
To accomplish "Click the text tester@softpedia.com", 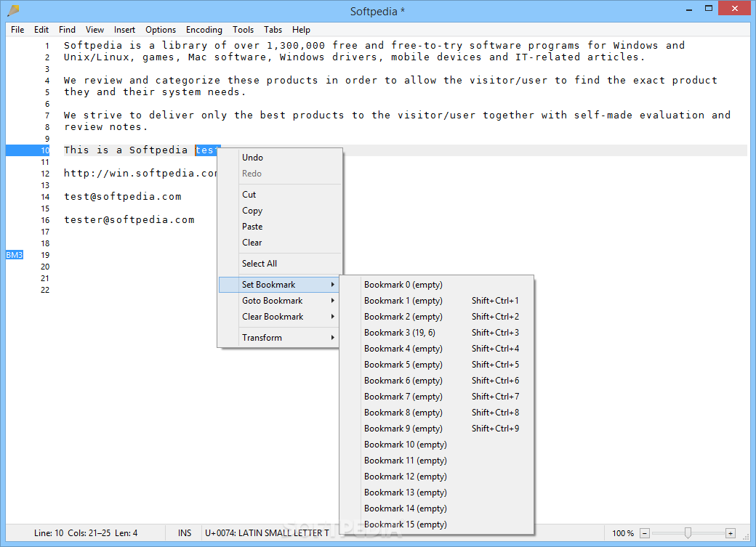I will 129,220.
